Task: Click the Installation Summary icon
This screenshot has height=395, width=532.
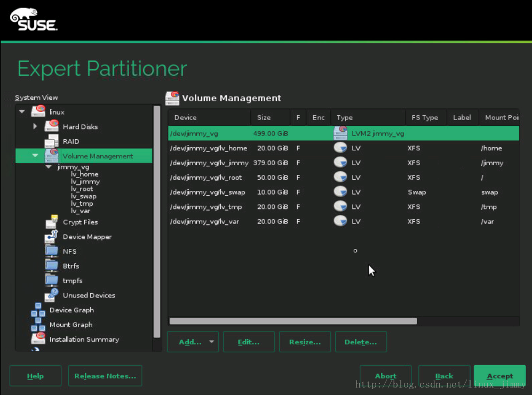Action: (38, 338)
